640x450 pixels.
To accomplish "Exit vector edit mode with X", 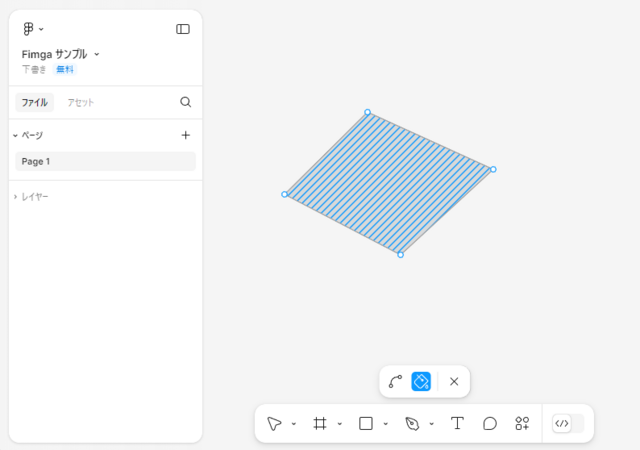I will click(x=454, y=381).
